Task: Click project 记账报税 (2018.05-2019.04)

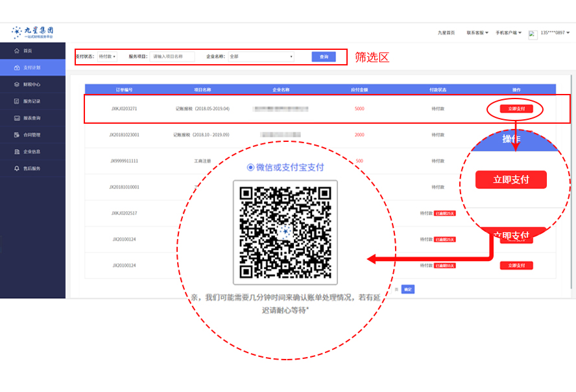Action: [202, 109]
